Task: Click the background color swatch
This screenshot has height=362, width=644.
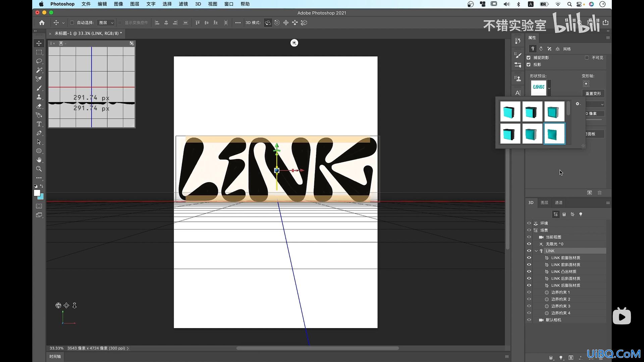Action: (42, 198)
